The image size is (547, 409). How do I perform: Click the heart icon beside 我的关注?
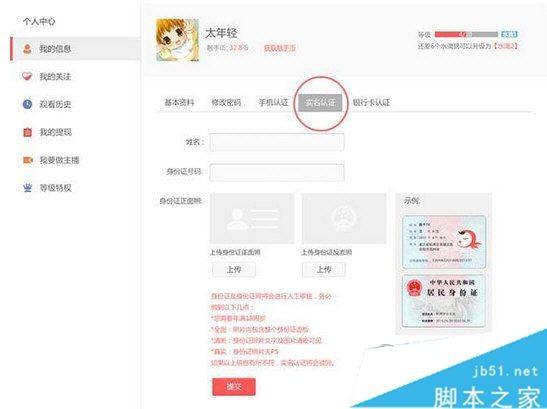point(27,76)
